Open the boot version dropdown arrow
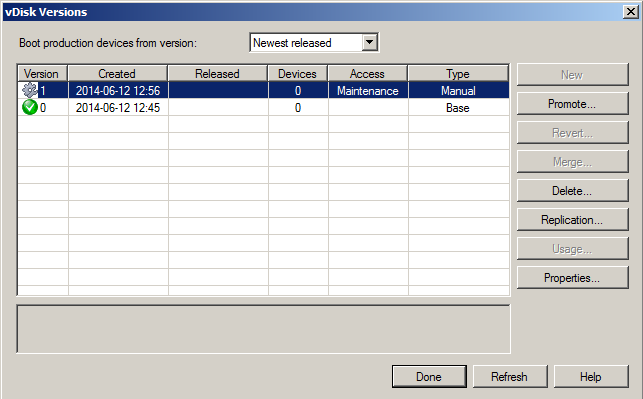 click(x=369, y=42)
